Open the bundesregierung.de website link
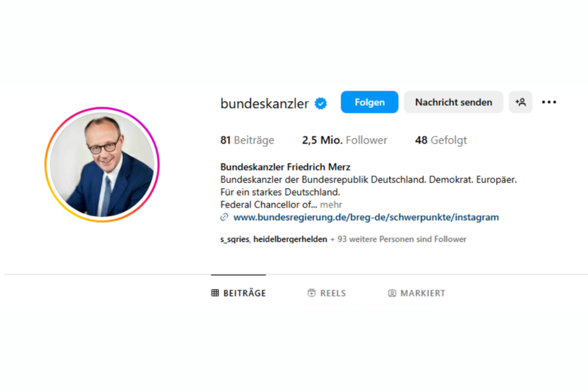This screenshot has width=588, height=392. [366, 217]
